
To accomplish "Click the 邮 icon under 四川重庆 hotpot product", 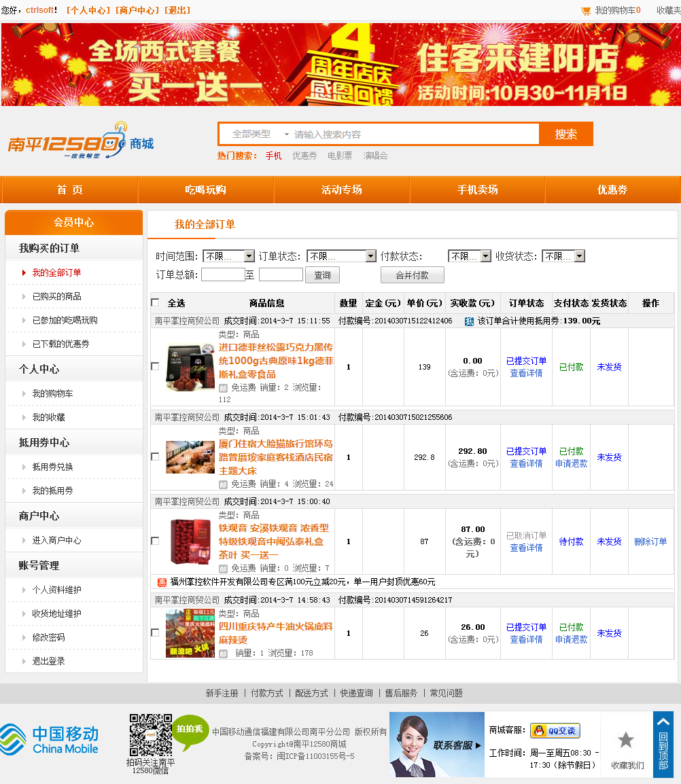I will tap(223, 654).
